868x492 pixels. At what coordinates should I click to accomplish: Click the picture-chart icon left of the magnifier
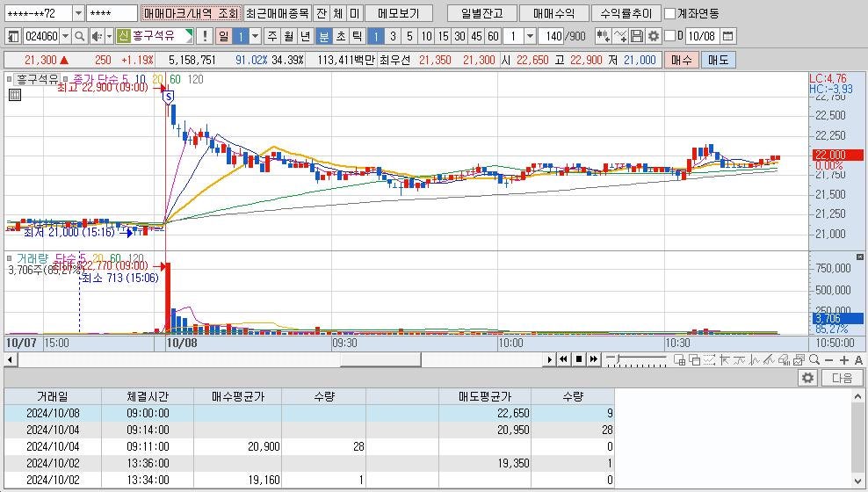[799, 360]
